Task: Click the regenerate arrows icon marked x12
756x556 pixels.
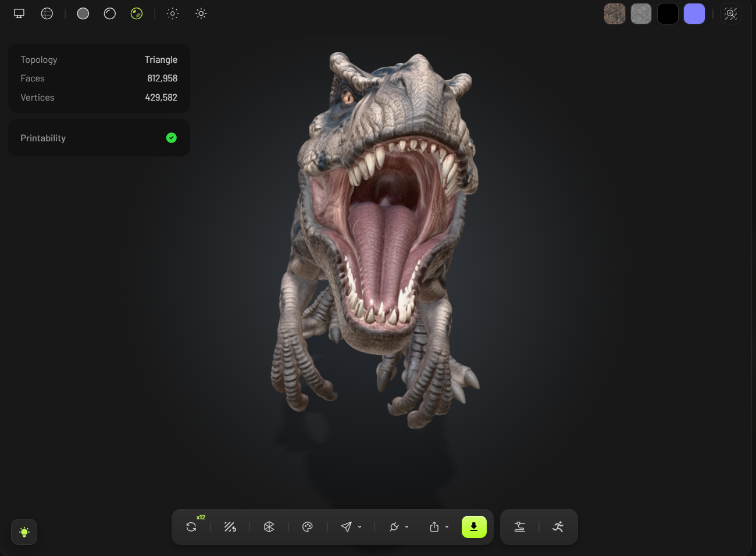Action: tap(191, 527)
